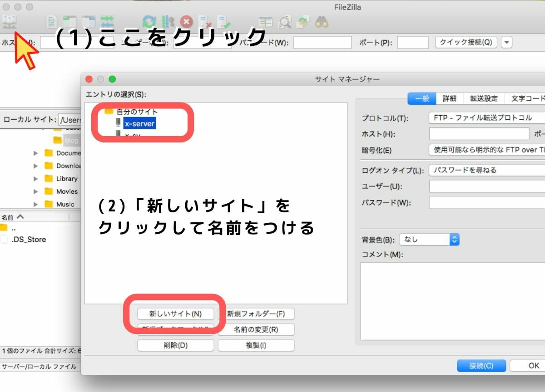Switch to the 転送設定 tab
This screenshot has width=545, height=392.
click(x=484, y=98)
